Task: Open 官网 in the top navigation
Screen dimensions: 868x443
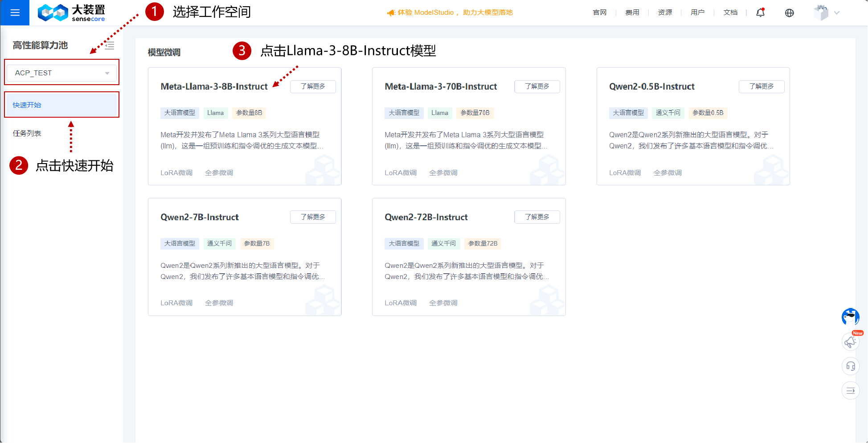Action: coord(600,12)
